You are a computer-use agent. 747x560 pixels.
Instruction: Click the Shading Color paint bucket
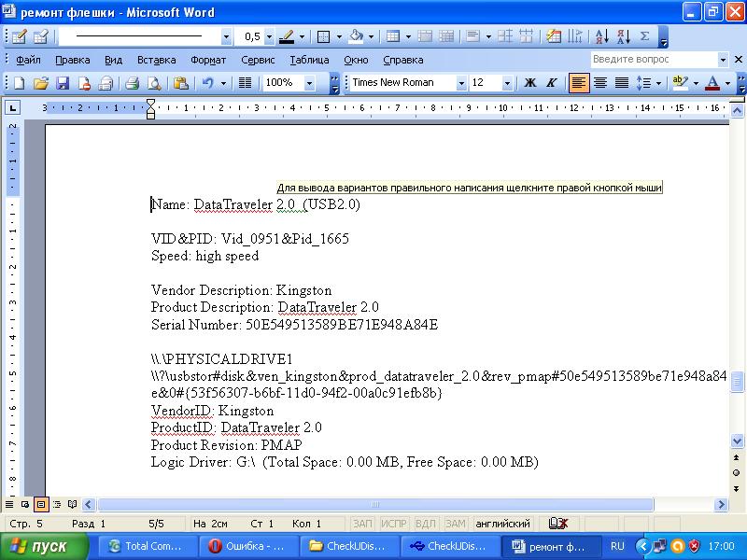click(x=356, y=36)
